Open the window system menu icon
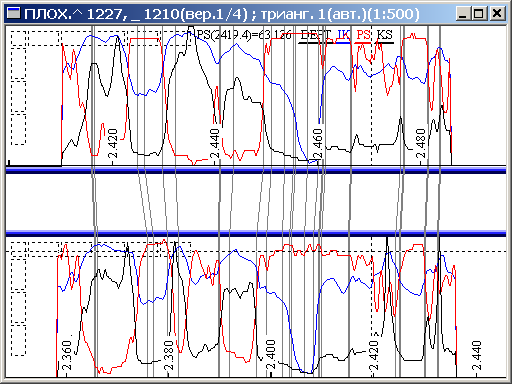 14,14
